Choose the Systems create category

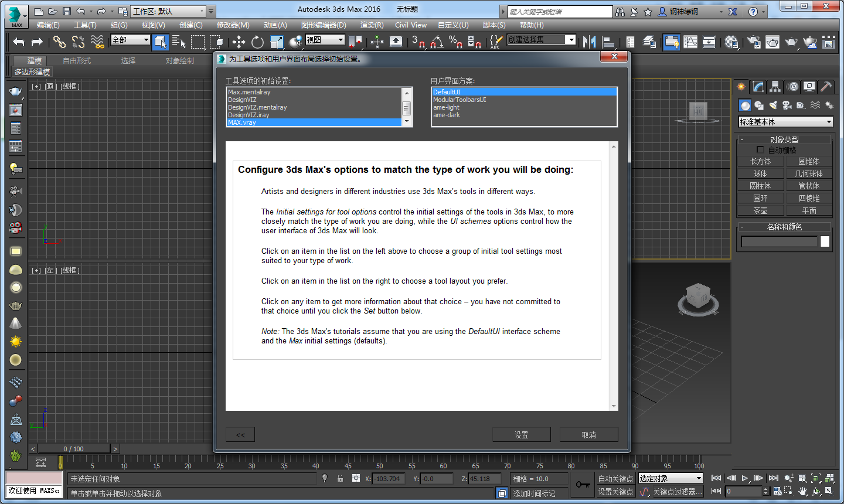(829, 105)
